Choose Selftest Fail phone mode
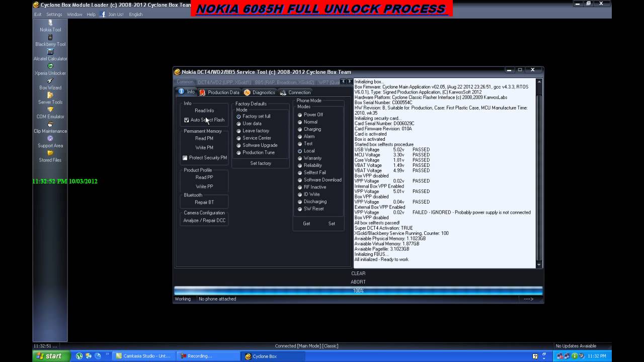This screenshot has width=644, height=362. coord(300,173)
